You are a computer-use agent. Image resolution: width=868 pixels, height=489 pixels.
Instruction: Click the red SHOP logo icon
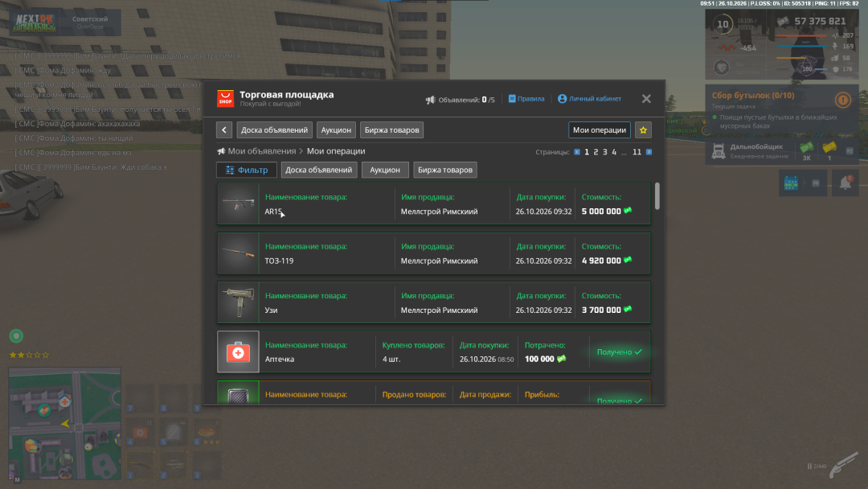225,99
